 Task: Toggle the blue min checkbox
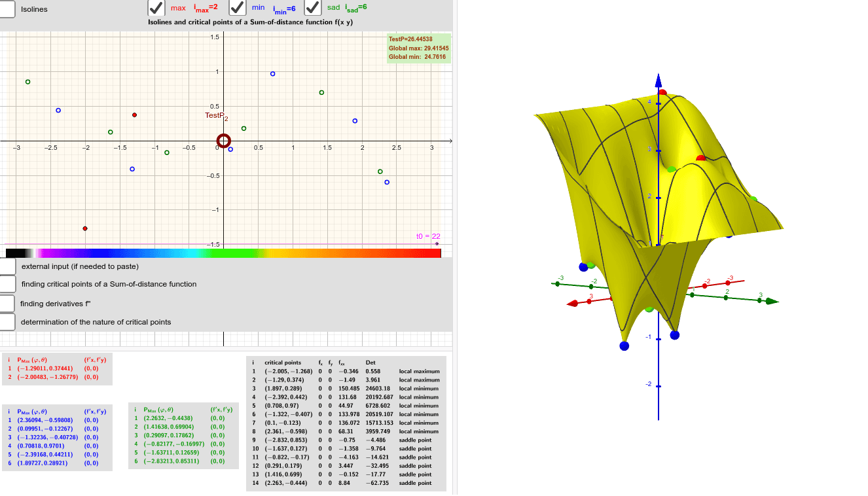coord(237,9)
